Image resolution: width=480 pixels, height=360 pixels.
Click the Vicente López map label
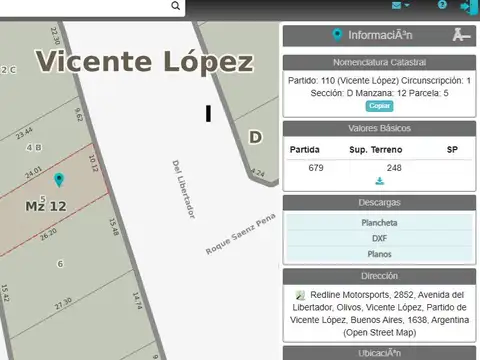coord(144,62)
